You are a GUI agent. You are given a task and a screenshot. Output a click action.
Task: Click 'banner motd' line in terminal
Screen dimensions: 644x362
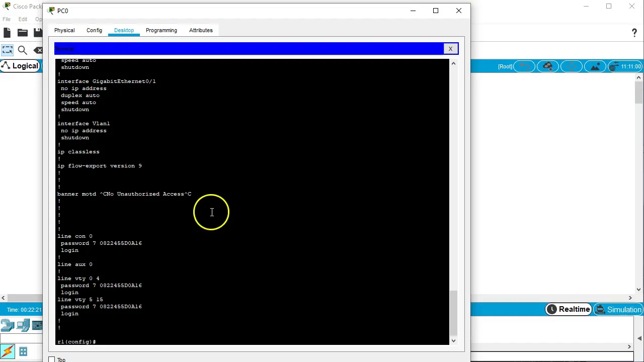[124, 194]
